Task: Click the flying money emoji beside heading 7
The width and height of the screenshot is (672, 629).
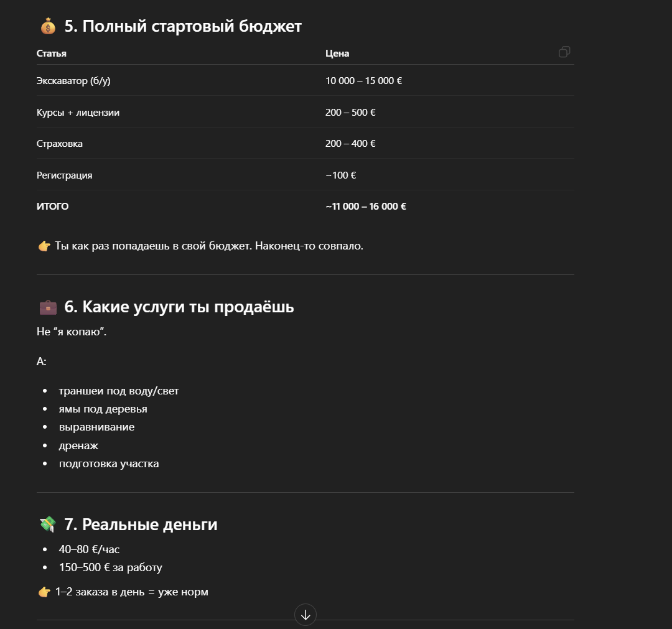Action: 48,524
